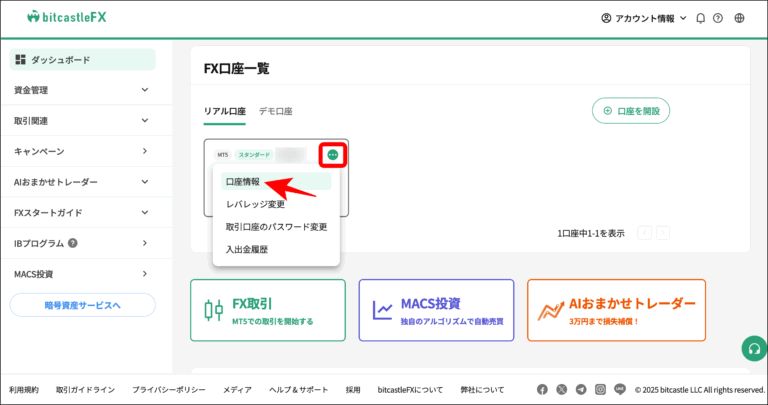Click the account user avatar icon
This screenshot has width=768, height=405.
[x=606, y=19]
